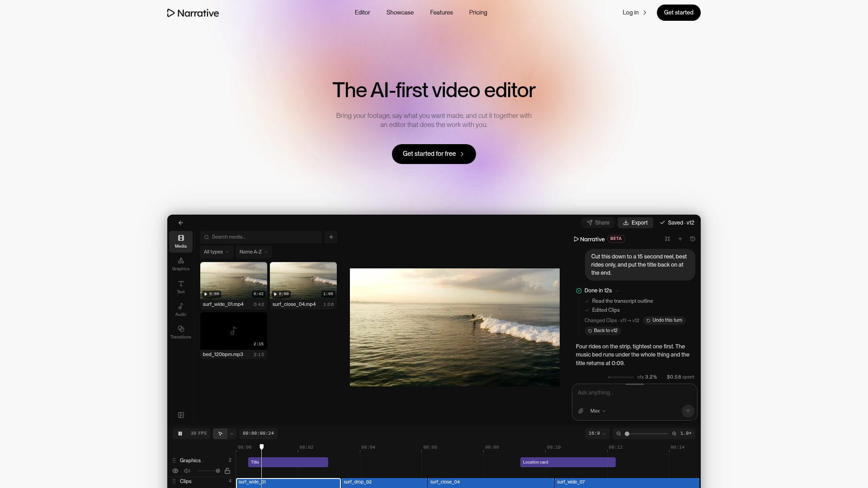Image resolution: width=868 pixels, height=488 pixels.
Task: Click the context usage progress bar
Action: (x=621, y=377)
